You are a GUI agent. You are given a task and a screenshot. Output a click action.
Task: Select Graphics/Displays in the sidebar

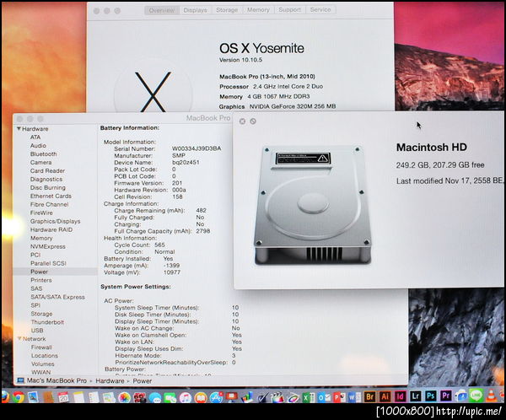pyautogui.click(x=55, y=221)
